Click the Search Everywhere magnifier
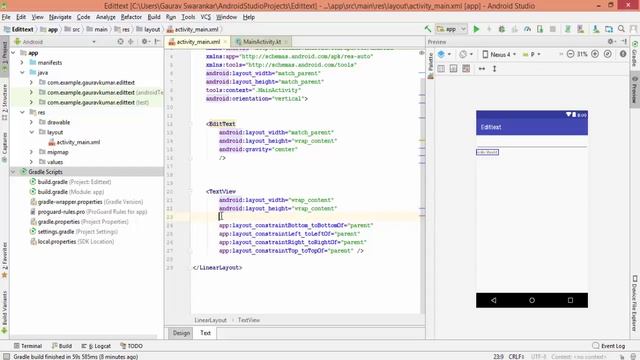This screenshot has height=360, width=640. [621, 29]
